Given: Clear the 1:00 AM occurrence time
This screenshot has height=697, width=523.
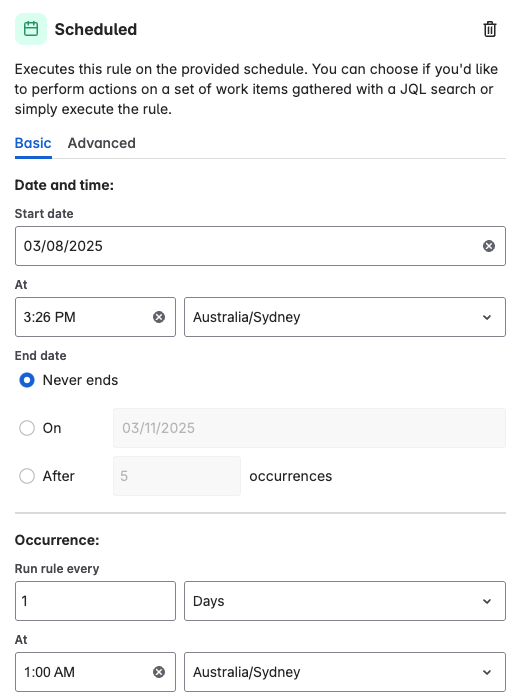Looking at the screenshot, I should point(159,672).
